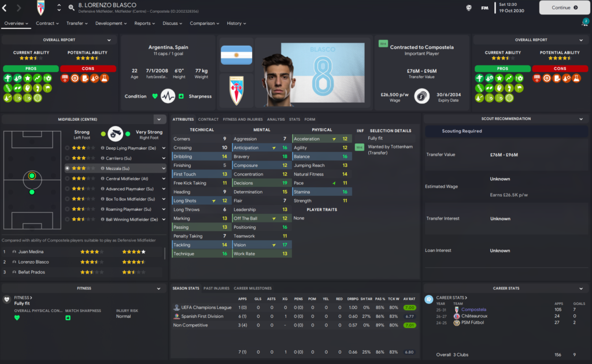Screen dimensions: 592x364
Task: Select the Deep Lying Playmaker role radio
Action: click(x=67, y=148)
